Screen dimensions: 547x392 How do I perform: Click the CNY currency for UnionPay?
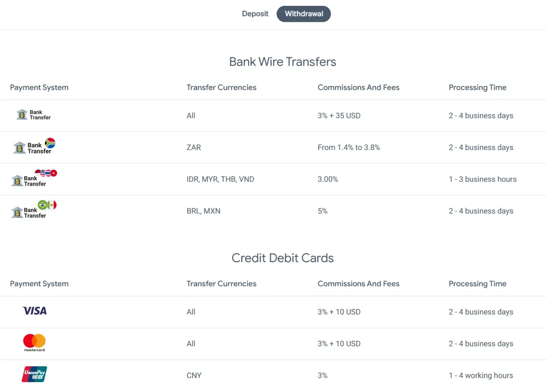(194, 376)
